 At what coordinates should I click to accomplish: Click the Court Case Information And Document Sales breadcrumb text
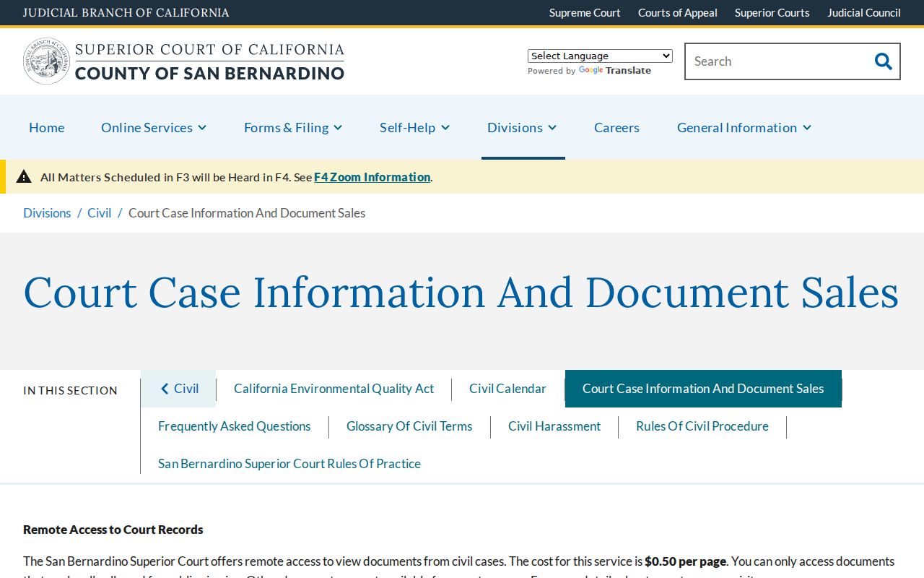[247, 213]
